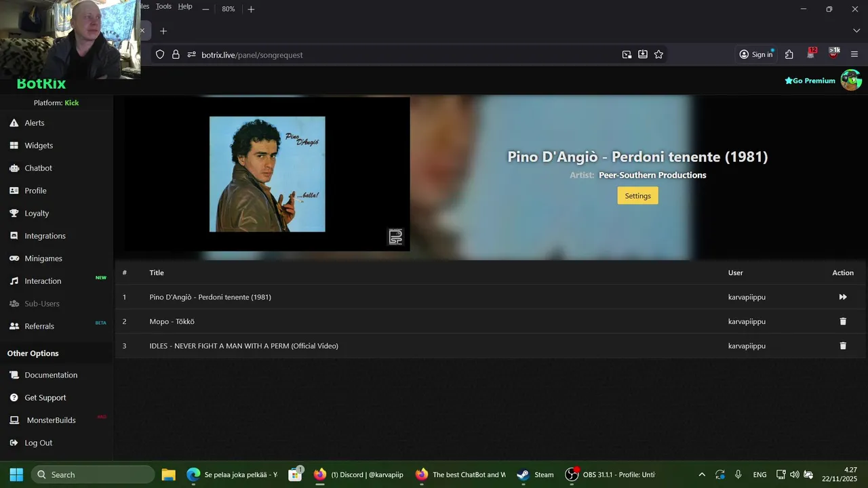
Task: Click the tracking protection shield icon
Action: [160, 54]
